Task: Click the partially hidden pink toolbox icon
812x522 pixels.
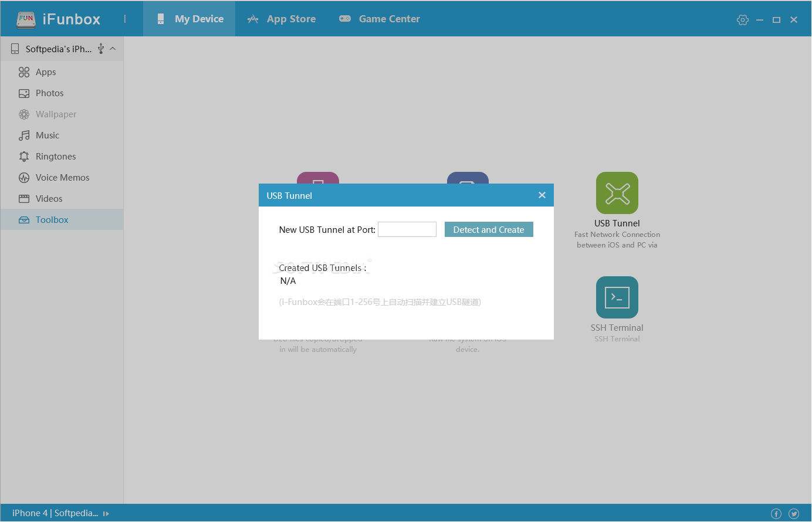Action: 318,178
